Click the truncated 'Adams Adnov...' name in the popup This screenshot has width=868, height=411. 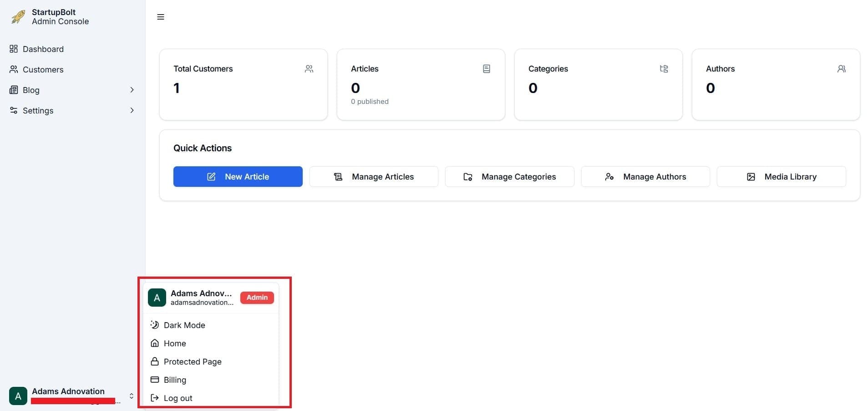(201, 293)
